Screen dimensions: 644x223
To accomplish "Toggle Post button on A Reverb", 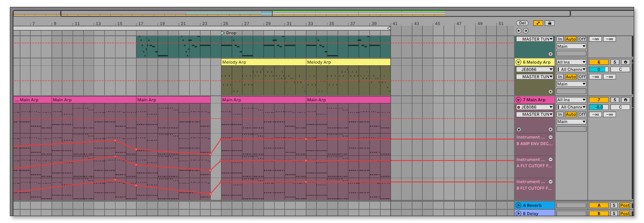I will (x=625, y=206).
